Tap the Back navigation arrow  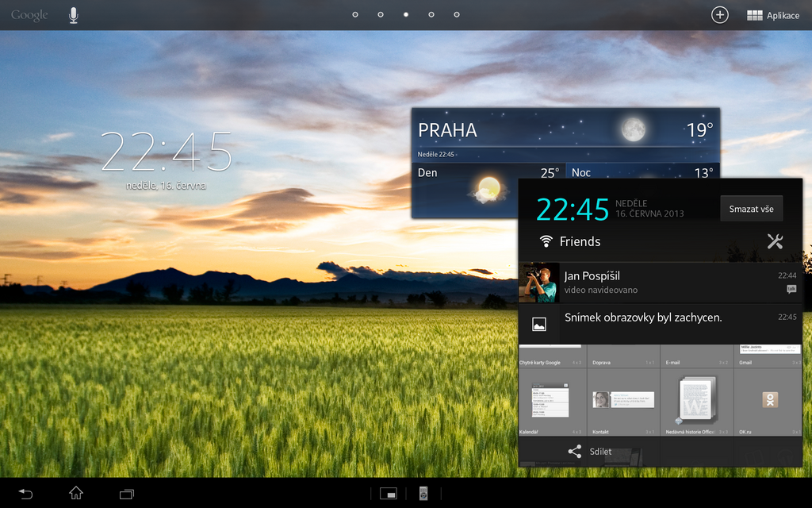coord(24,493)
